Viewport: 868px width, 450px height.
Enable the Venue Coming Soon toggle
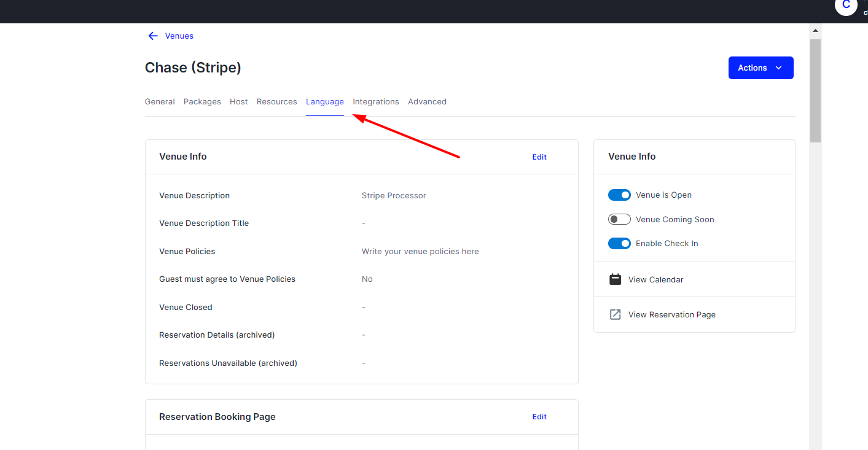coord(619,219)
